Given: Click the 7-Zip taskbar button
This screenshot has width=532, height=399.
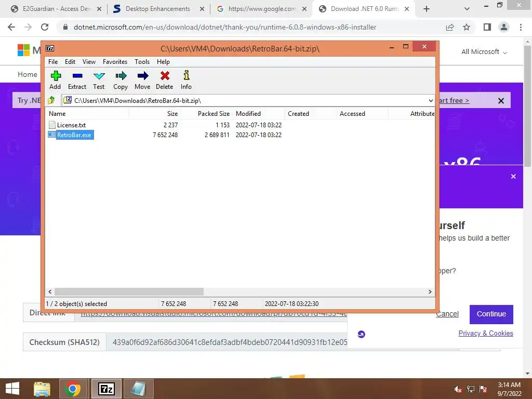Looking at the screenshot, I should (x=106, y=389).
